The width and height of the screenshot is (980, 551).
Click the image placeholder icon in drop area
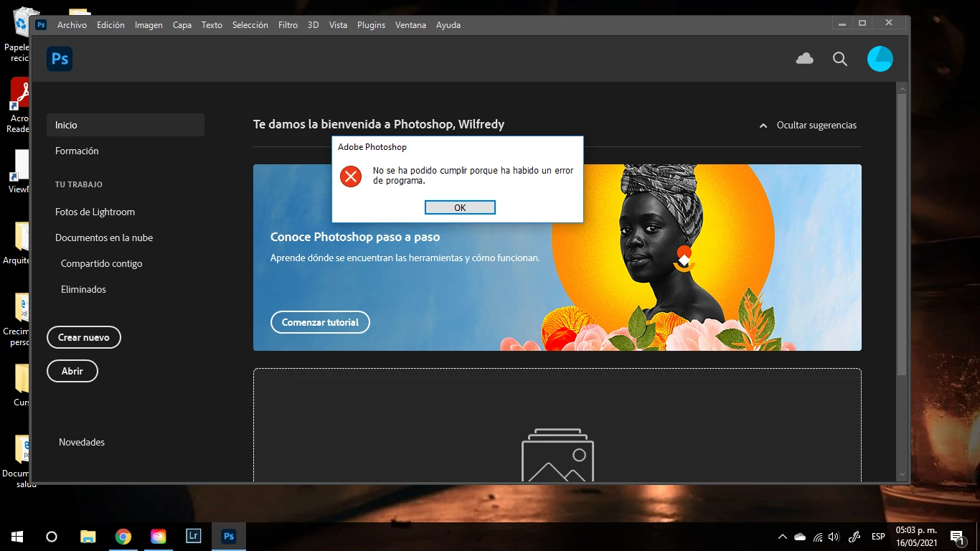click(557, 455)
